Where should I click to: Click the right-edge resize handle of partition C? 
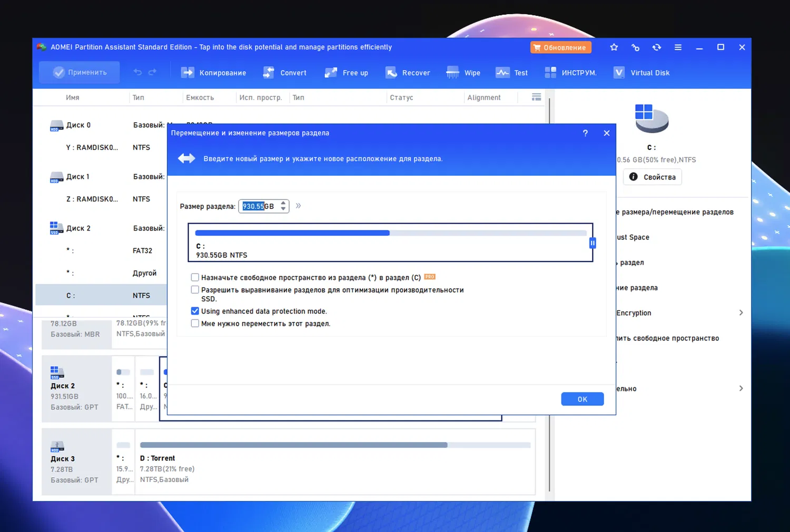(x=592, y=243)
